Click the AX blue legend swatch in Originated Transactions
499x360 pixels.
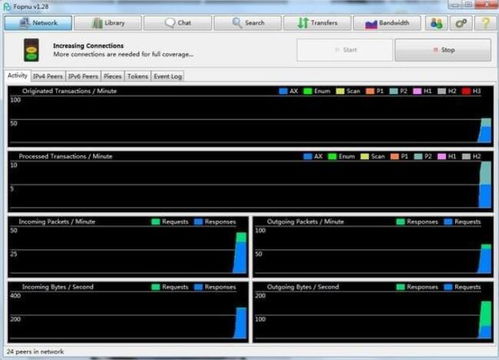click(x=283, y=91)
